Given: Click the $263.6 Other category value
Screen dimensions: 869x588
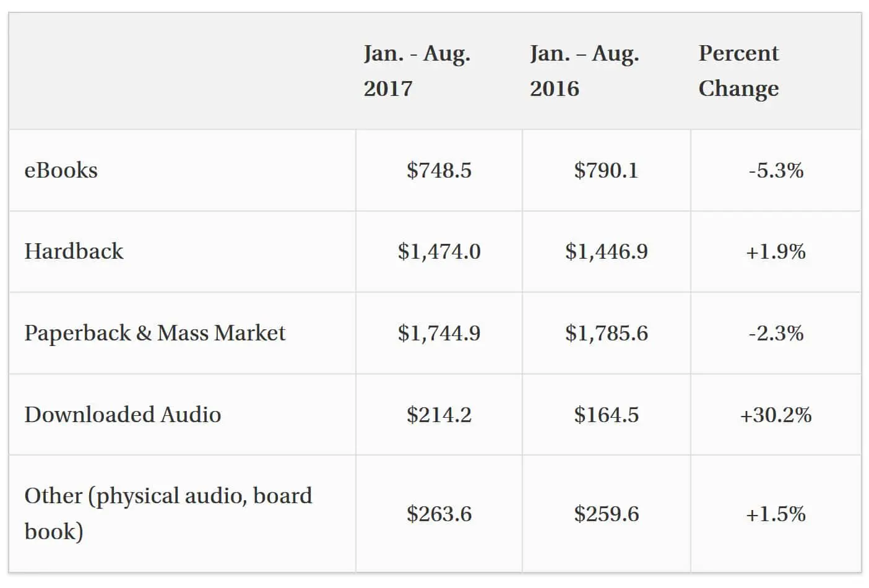Looking at the screenshot, I should pos(439,514).
